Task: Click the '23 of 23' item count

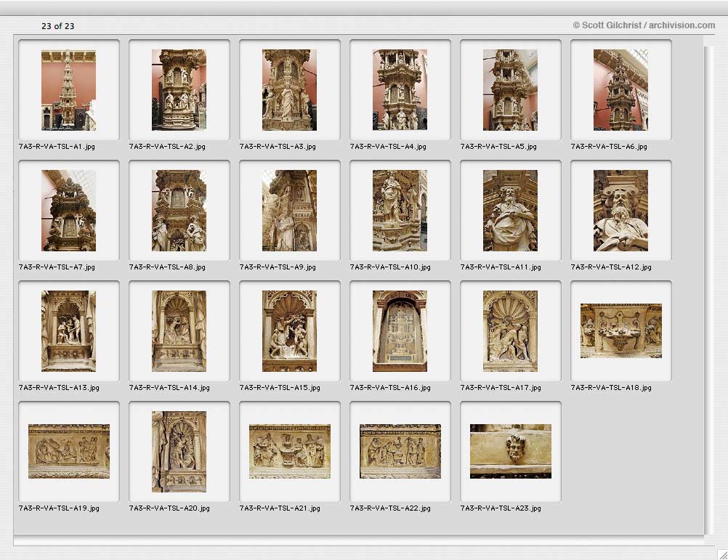Action: (x=58, y=26)
